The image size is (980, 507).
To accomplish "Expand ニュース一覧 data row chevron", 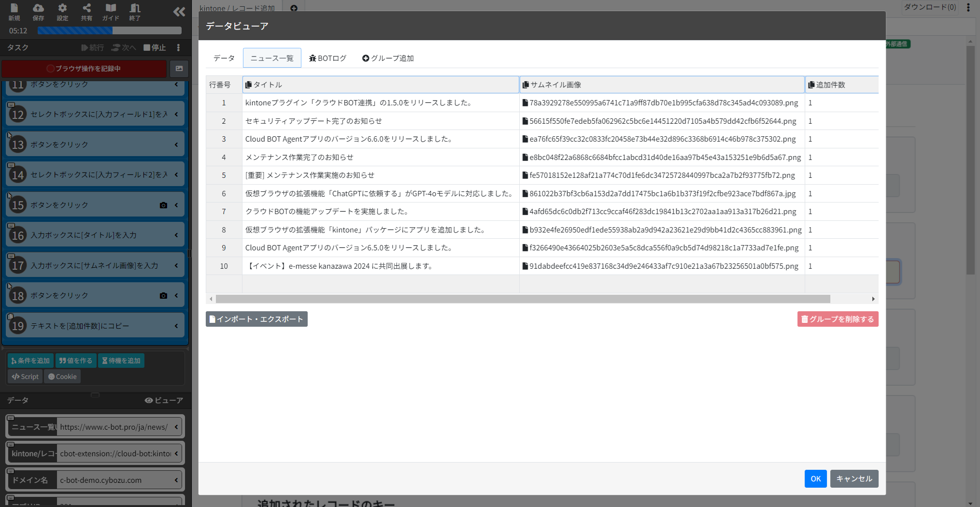I will [x=176, y=427].
